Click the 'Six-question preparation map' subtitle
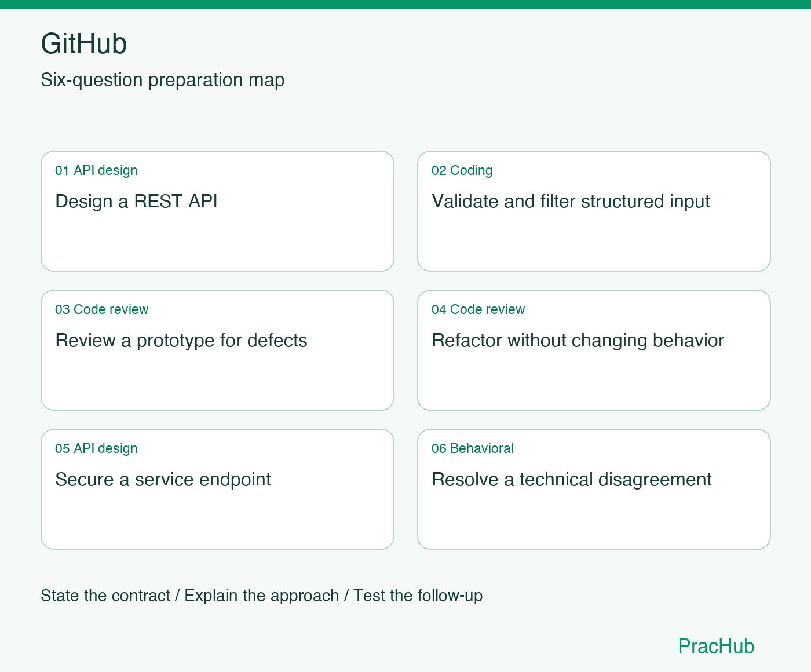Screen dimensions: 811x672 coord(163,80)
